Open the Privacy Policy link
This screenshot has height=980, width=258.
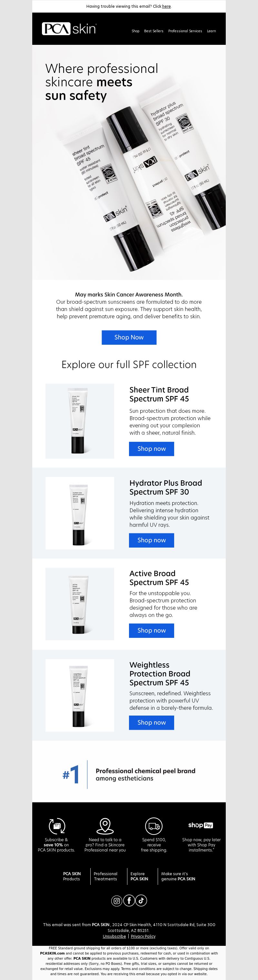tap(143, 936)
